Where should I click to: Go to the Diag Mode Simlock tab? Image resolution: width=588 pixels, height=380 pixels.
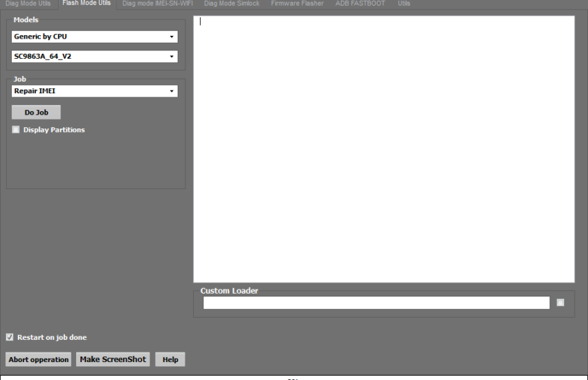pyautogui.click(x=232, y=3)
